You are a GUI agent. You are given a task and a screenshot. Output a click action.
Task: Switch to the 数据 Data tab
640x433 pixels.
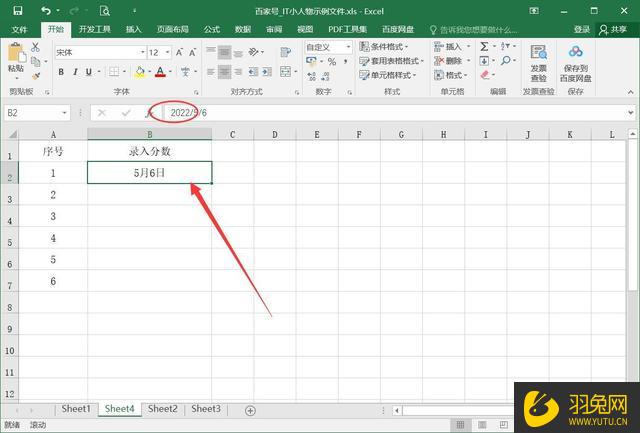point(243,29)
